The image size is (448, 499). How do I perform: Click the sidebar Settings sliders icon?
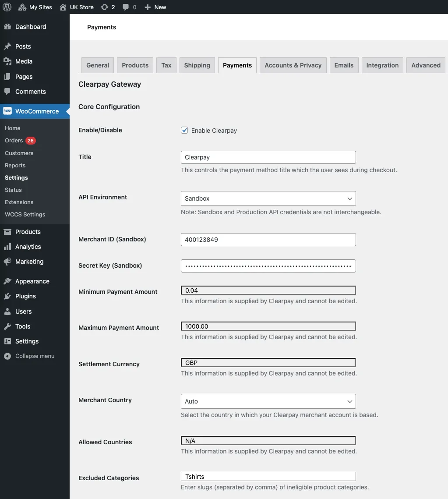coord(7,341)
